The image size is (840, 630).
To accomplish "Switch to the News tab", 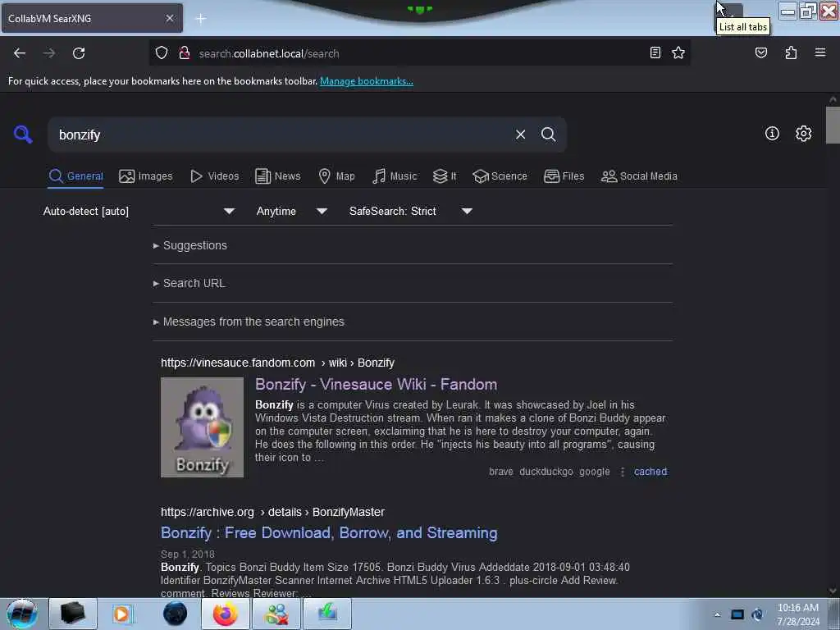I will pyautogui.click(x=278, y=176).
